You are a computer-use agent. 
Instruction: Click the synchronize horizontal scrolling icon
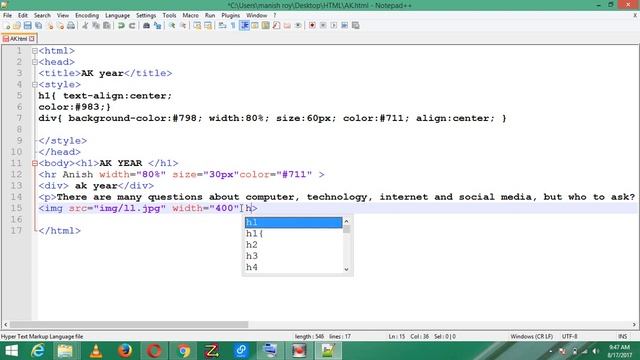208,25
